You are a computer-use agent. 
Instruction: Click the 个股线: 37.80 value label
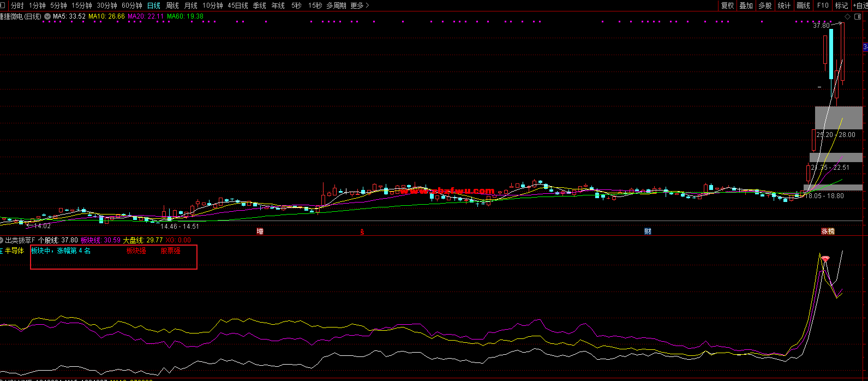pos(58,240)
